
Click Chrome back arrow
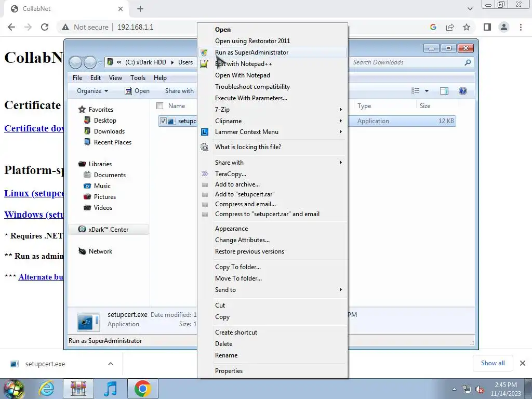[x=11, y=27]
